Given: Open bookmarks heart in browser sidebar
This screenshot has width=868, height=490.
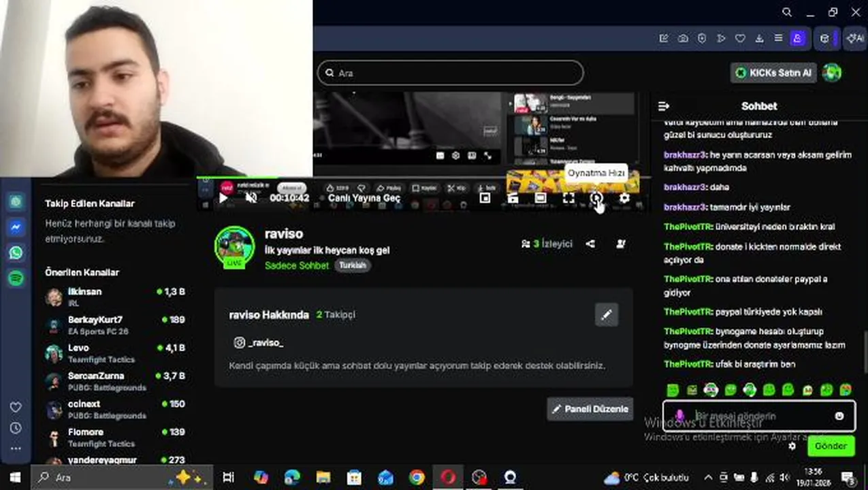Looking at the screenshot, I should coord(16,407).
